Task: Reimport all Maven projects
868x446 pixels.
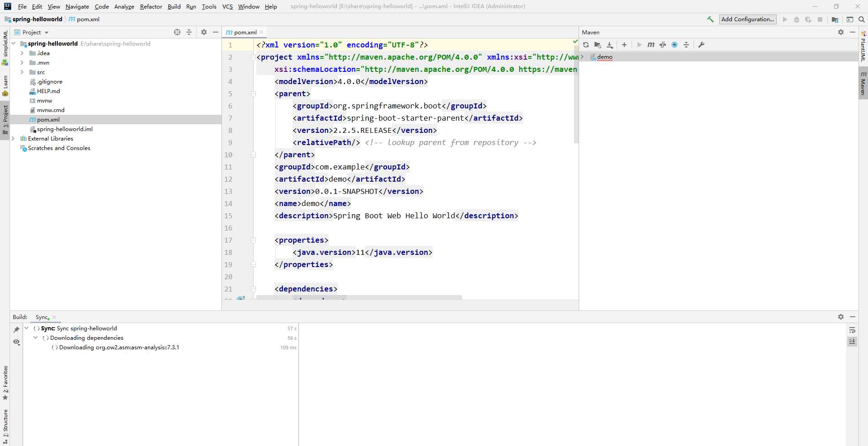Action: 586,45
